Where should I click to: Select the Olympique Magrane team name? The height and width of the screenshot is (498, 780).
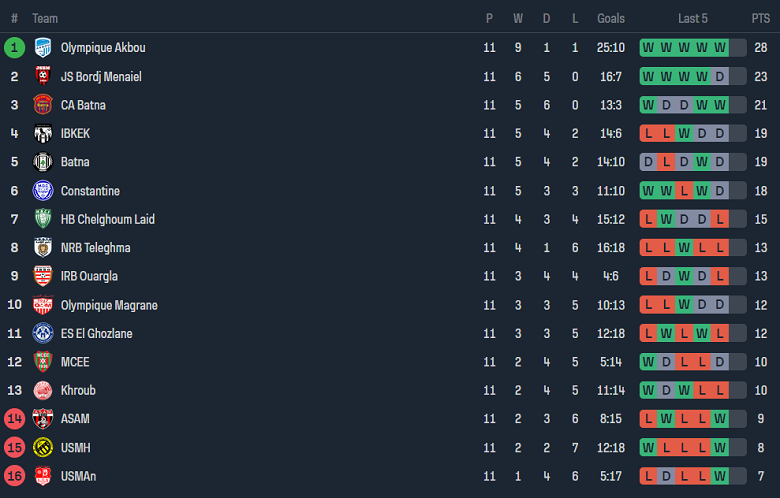coord(109,305)
